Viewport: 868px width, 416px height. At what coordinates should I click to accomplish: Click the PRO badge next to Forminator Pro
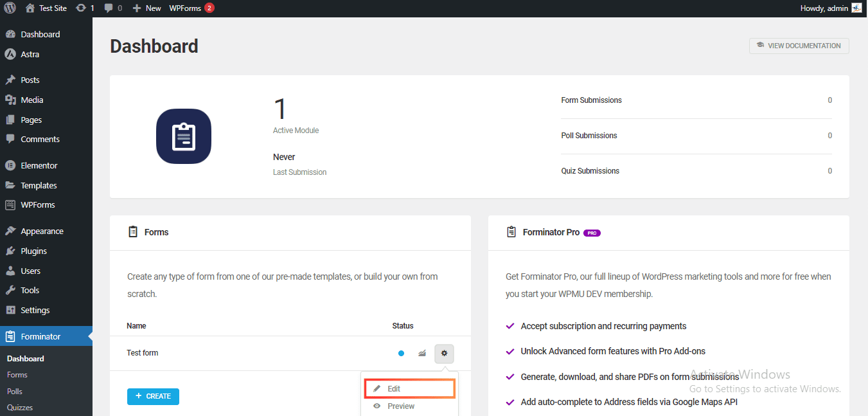tap(591, 233)
